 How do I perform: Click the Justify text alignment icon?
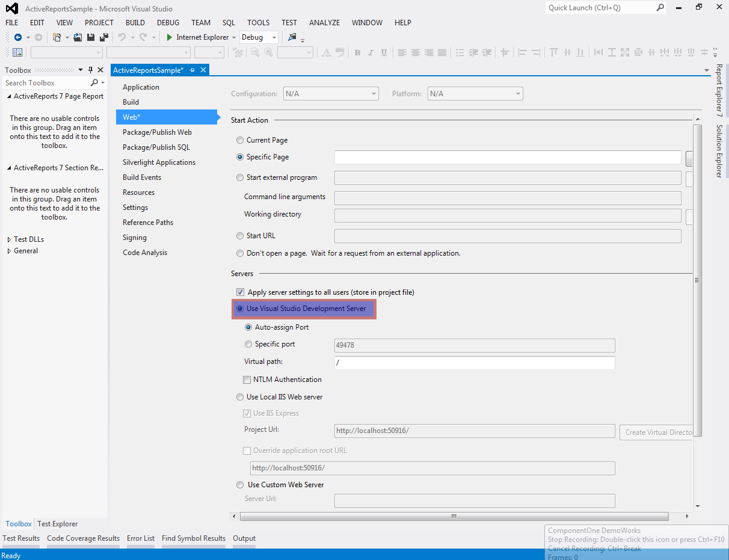tap(442, 52)
